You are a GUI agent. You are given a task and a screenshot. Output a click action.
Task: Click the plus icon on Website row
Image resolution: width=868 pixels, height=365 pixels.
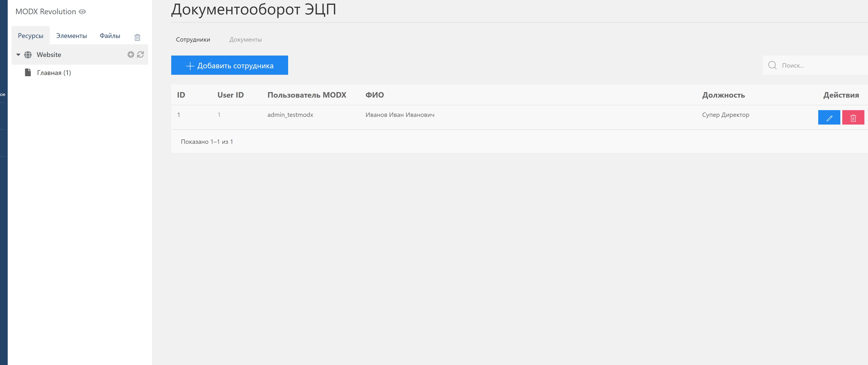click(131, 55)
